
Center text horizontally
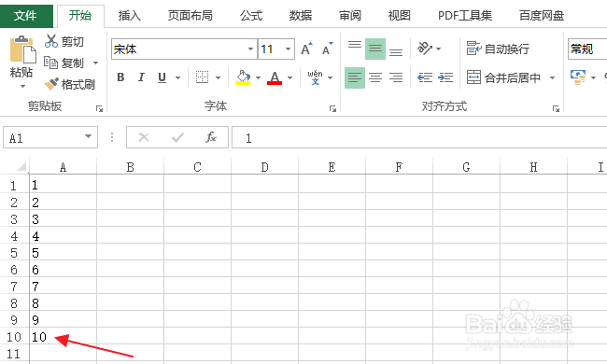click(375, 77)
